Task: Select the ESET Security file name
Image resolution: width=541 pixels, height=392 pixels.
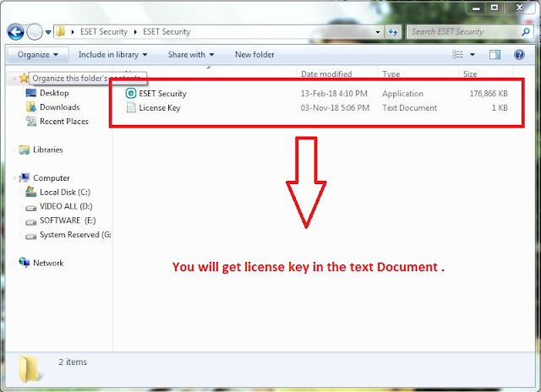Action: [x=162, y=94]
